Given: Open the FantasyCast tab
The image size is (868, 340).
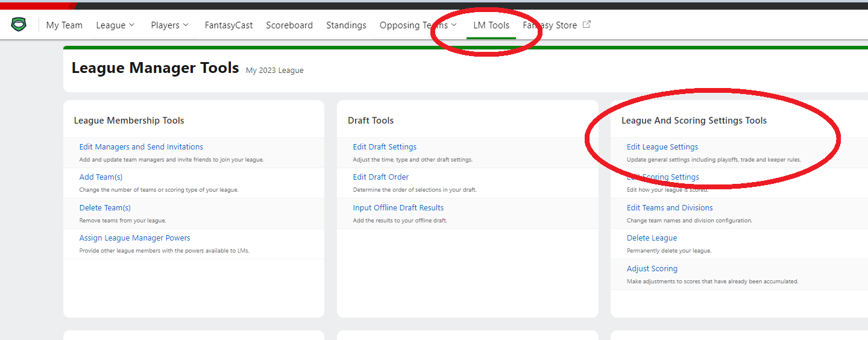Looking at the screenshot, I should [228, 25].
